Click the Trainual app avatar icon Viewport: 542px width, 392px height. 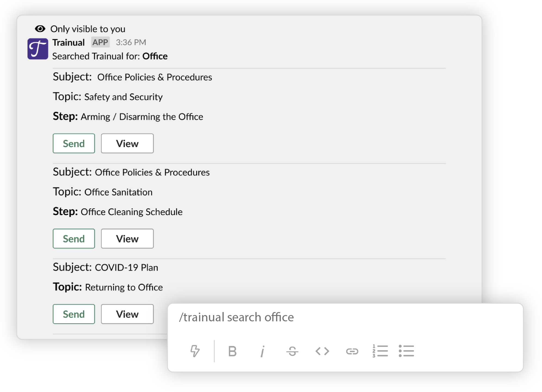click(38, 49)
